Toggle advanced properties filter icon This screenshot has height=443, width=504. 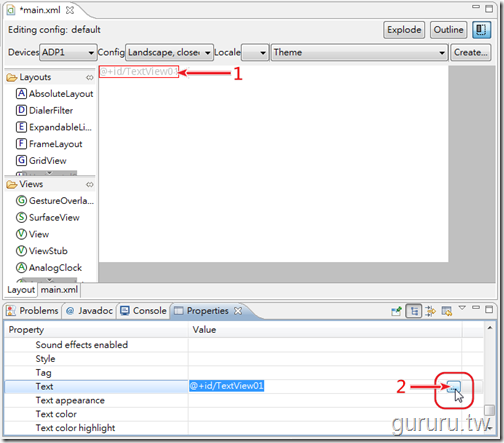[430, 311]
